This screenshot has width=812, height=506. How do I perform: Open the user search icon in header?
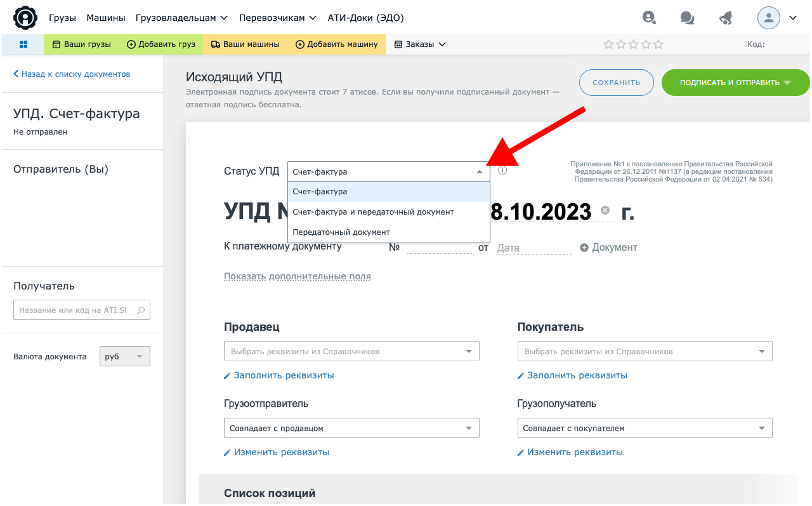(x=648, y=18)
